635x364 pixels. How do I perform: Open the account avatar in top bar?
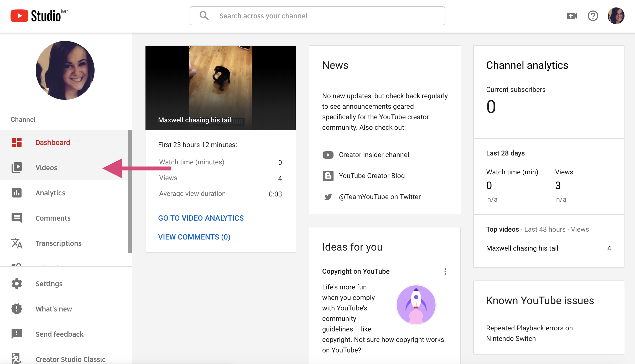point(616,16)
